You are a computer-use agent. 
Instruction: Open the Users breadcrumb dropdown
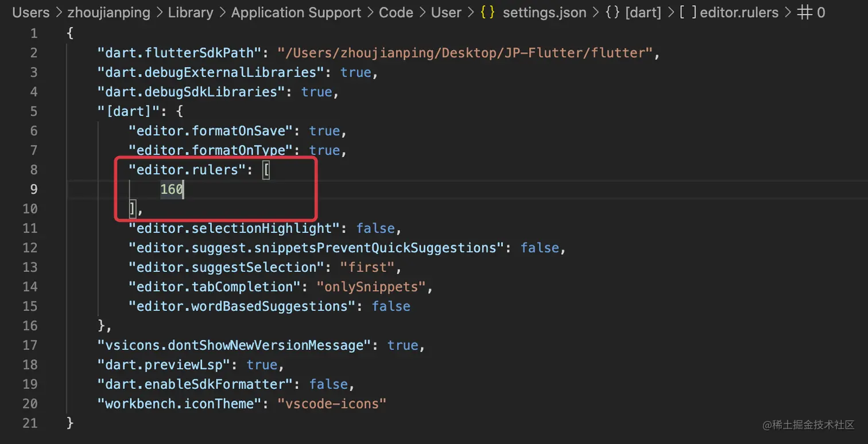point(31,13)
